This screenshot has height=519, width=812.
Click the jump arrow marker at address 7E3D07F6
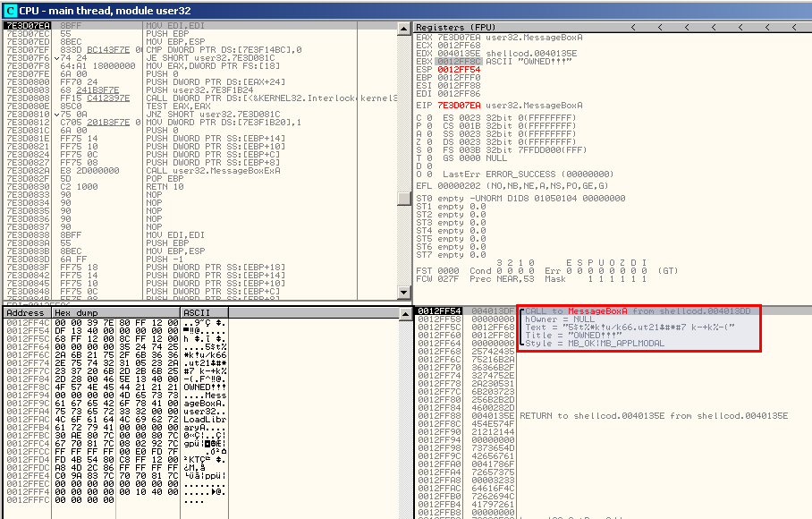tap(56, 58)
